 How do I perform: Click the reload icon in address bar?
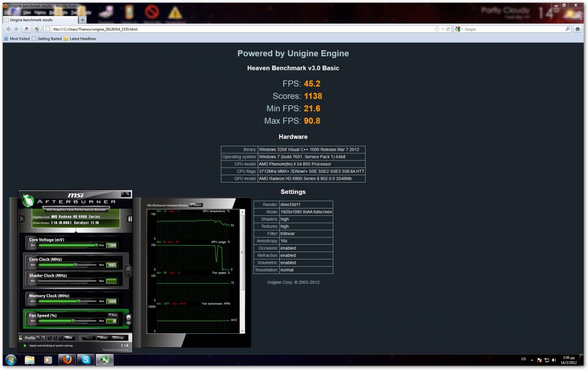[448, 29]
